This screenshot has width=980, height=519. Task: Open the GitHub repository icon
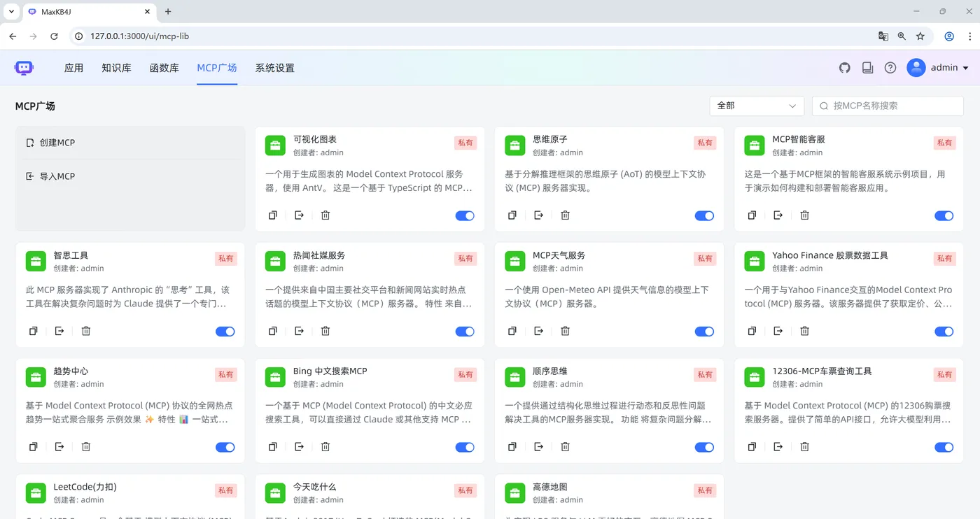845,68
